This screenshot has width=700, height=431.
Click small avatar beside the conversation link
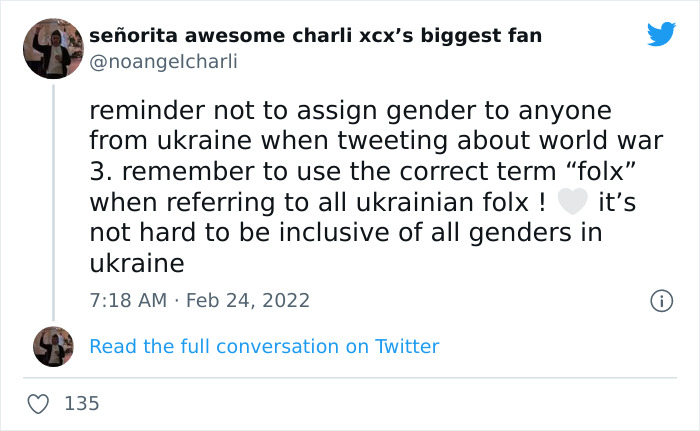(x=52, y=346)
